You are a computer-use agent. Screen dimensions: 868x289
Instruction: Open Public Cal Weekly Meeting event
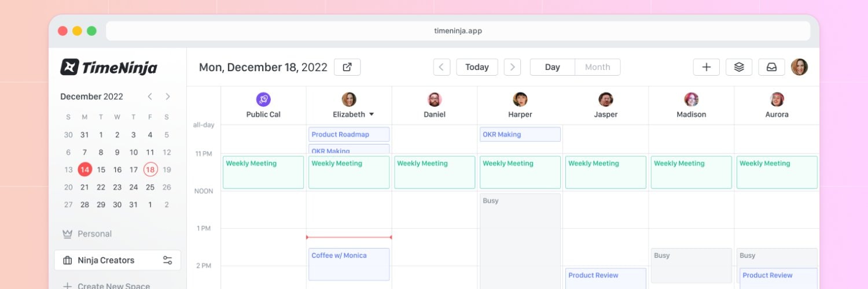coord(263,172)
